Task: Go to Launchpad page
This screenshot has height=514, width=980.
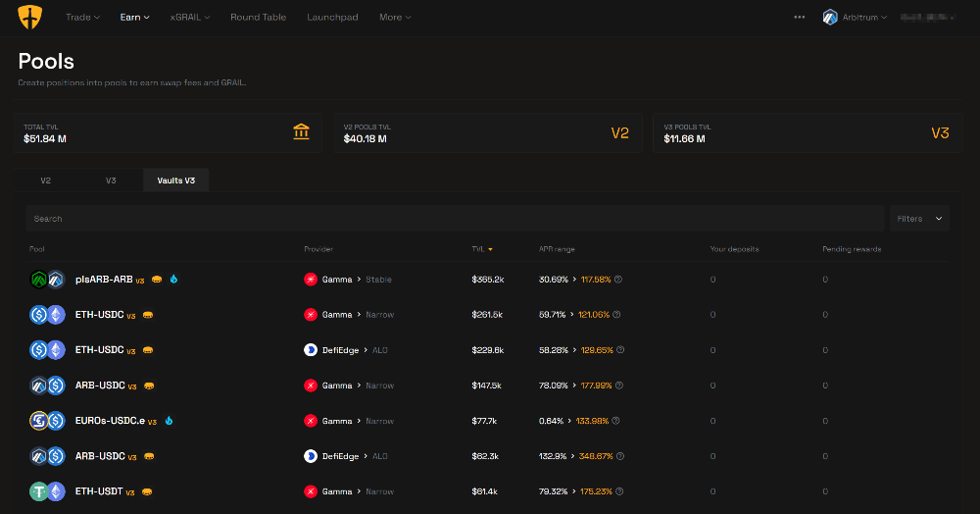Action: pyautogui.click(x=332, y=18)
